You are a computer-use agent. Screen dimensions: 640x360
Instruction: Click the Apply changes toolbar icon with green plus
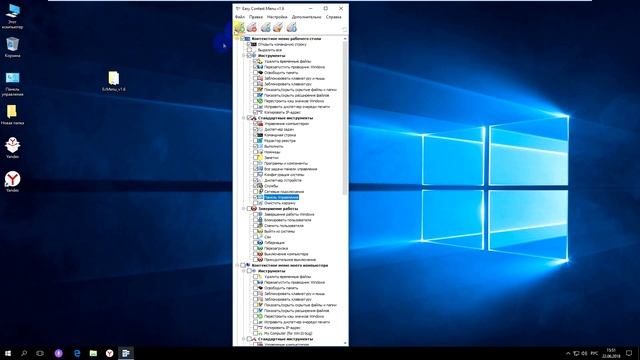[239, 27]
